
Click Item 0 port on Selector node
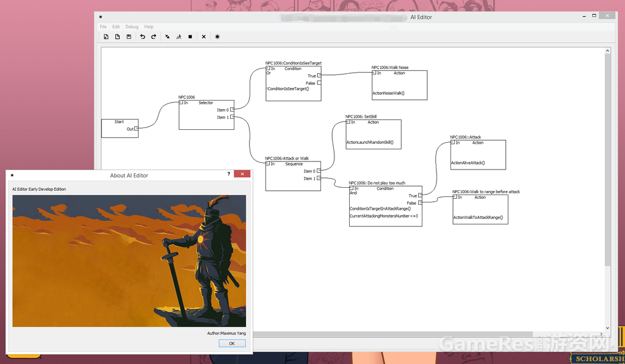(232, 110)
